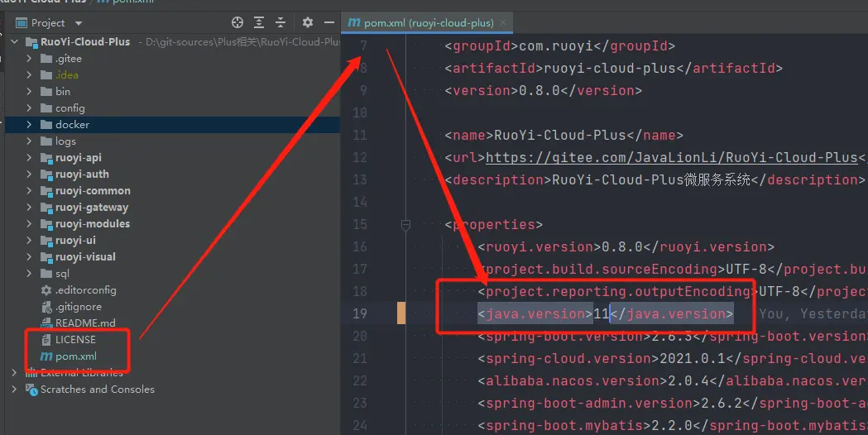This screenshot has width=868, height=435.
Task: Click the Collapse All icon in Project panel
Action: pyautogui.click(x=281, y=22)
